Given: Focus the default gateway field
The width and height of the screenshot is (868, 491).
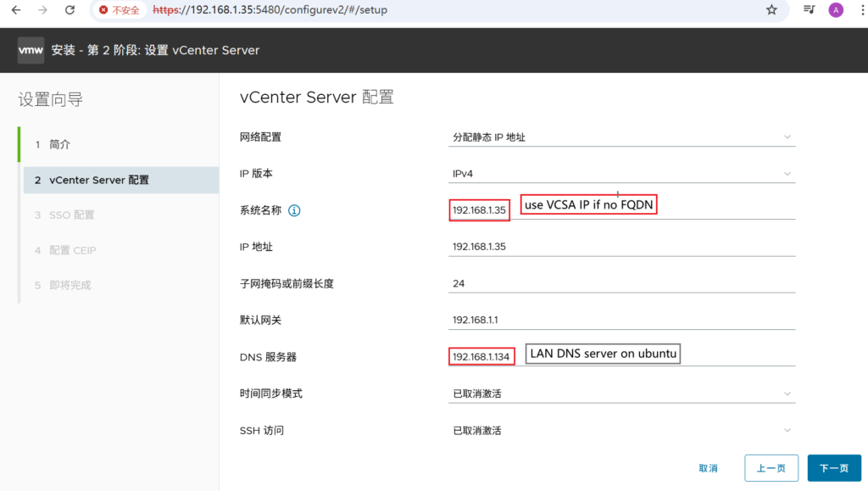Looking at the screenshot, I should pyautogui.click(x=621, y=320).
